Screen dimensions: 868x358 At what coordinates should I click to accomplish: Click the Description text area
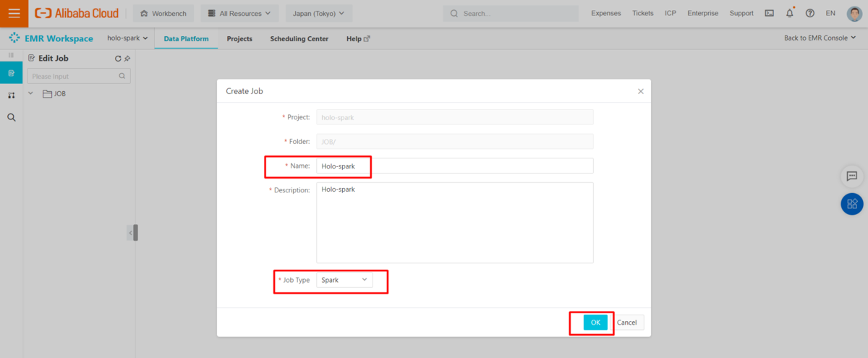(x=455, y=222)
